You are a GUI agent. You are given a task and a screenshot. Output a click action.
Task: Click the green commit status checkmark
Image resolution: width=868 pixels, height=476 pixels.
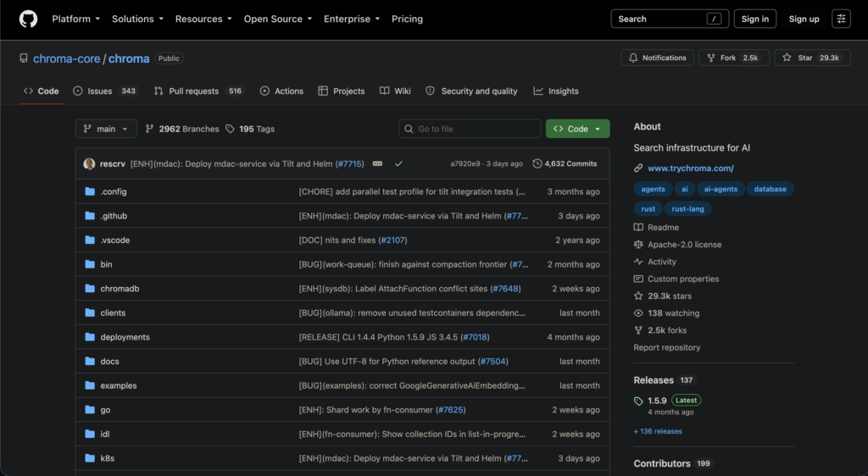click(398, 163)
